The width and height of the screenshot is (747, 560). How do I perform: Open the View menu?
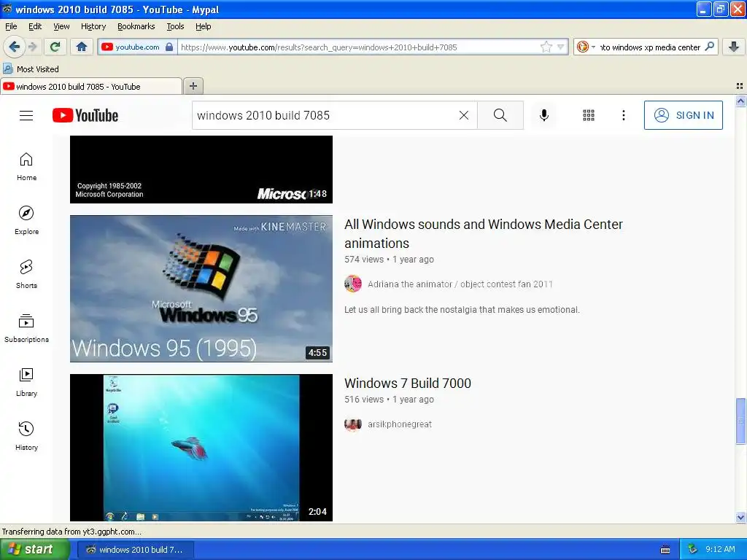point(61,26)
